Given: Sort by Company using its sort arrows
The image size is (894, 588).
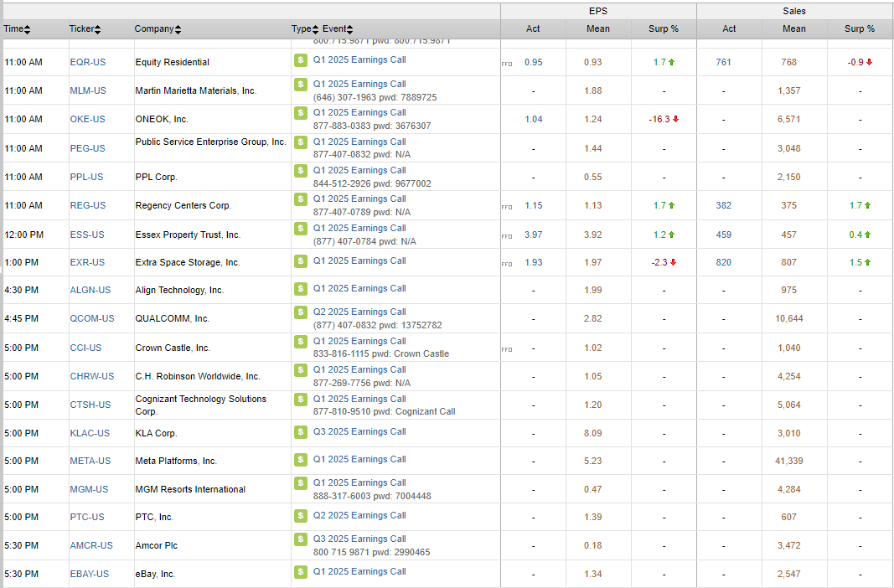Looking at the screenshot, I should 178,29.
